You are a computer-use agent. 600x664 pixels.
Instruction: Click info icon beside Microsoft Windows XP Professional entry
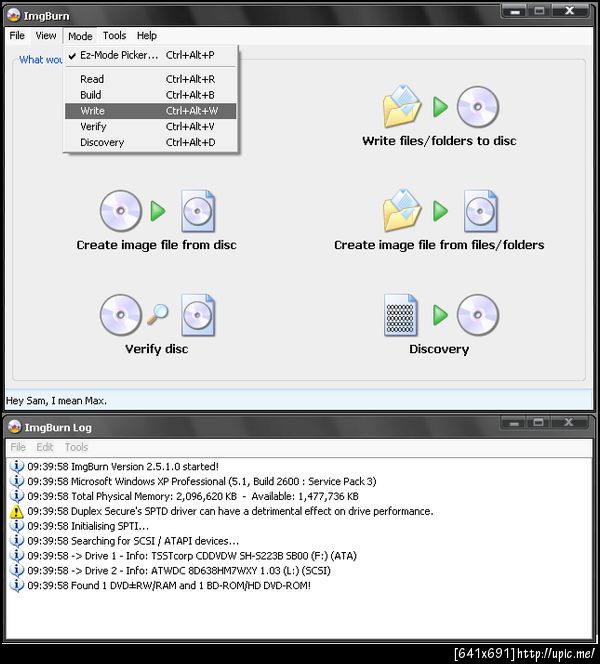pos(17,481)
